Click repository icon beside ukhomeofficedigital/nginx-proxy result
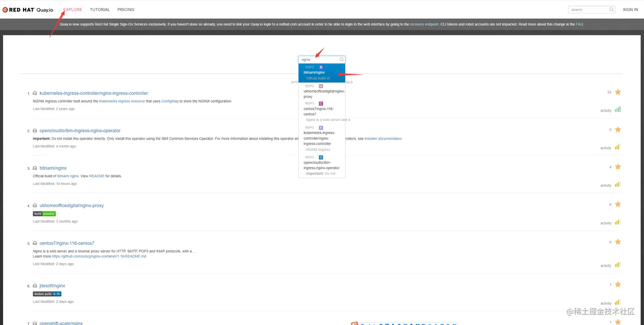Image resolution: width=644 pixels, height=325 pixels. tap(35, 206)
